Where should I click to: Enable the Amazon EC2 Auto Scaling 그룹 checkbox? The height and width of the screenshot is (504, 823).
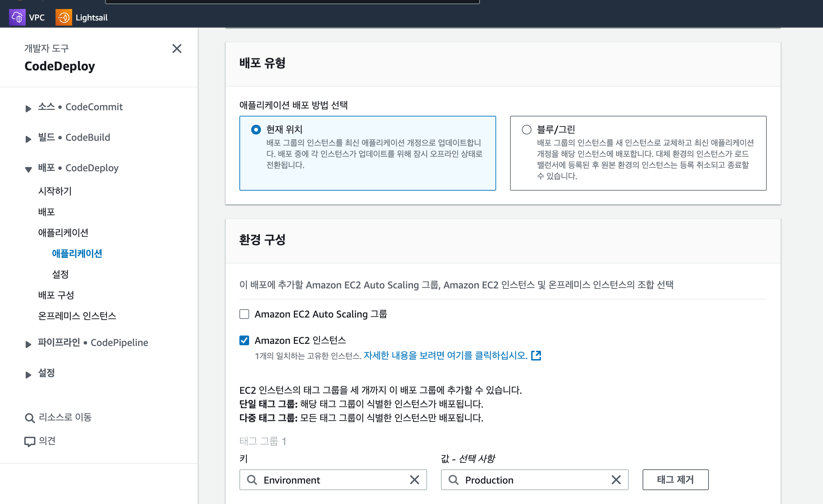[x=244, y=314]
